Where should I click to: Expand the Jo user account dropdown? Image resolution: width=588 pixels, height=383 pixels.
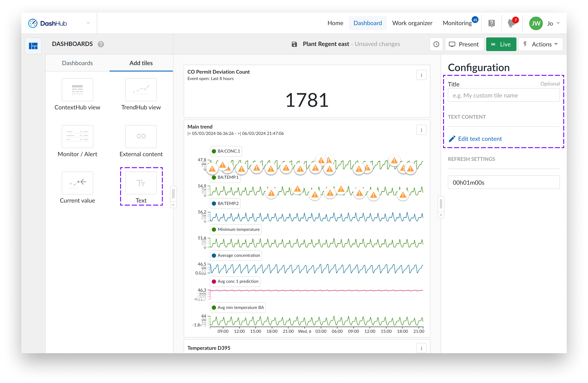tap(558, 23)
